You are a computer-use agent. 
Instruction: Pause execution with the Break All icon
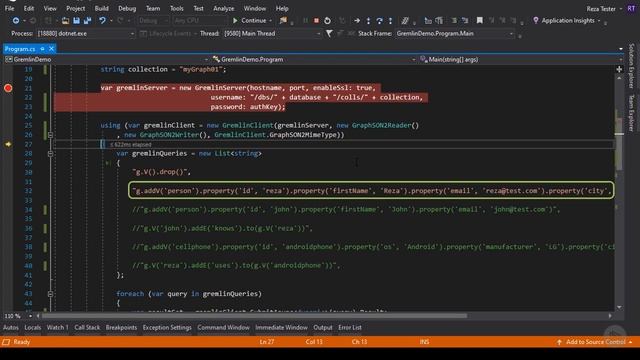coord(305,20)
